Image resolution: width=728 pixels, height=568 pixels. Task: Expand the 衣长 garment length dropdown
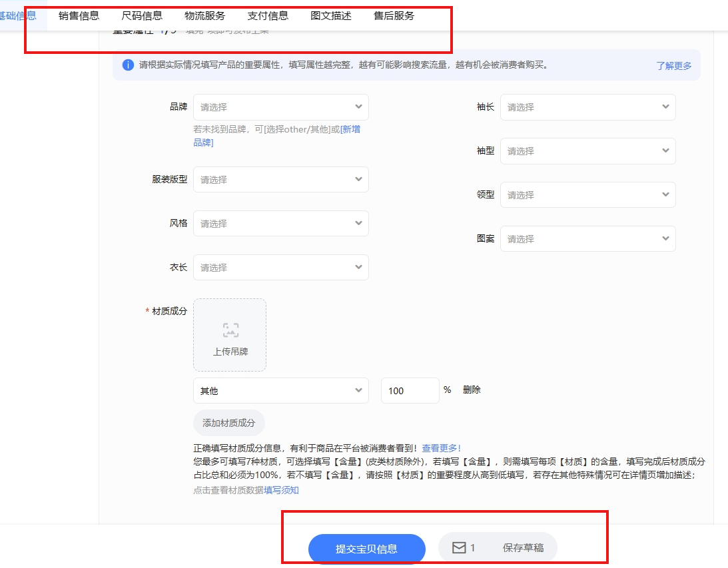click(280, 268)
